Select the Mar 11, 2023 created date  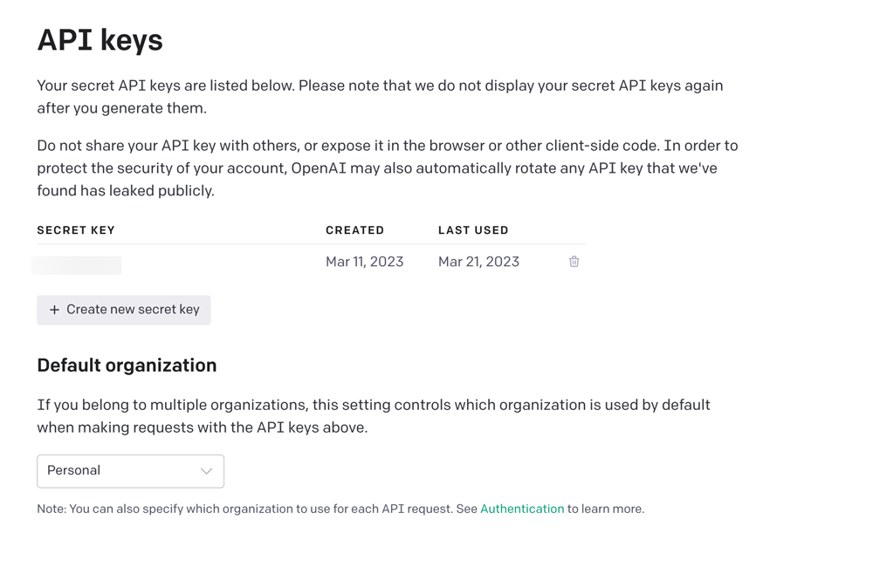coord(364,262)
